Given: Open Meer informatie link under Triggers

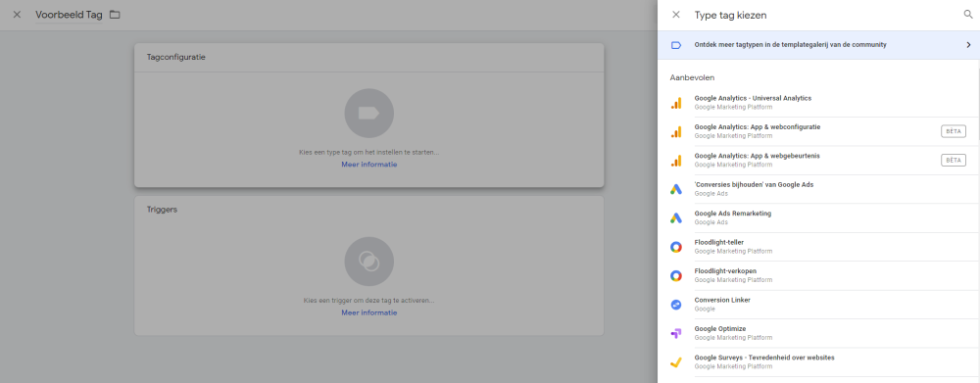Looking at the screenshot, I should (x=368, y=312).
